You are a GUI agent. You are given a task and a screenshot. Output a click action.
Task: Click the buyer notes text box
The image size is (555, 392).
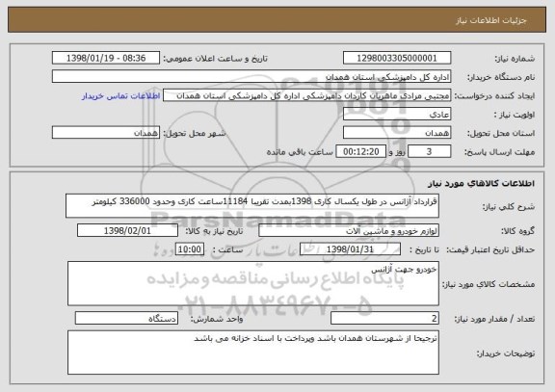coord(253,353)
